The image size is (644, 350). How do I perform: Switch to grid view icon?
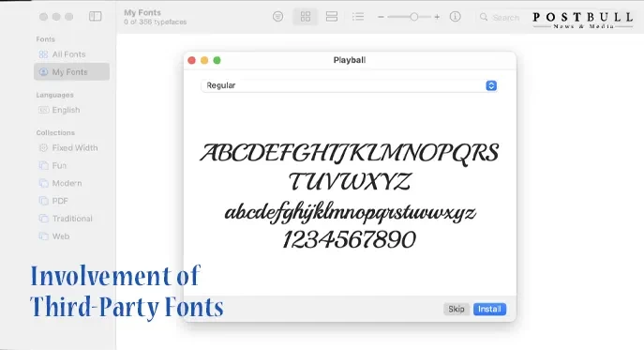pyautogui.click(x=306, y=17)
